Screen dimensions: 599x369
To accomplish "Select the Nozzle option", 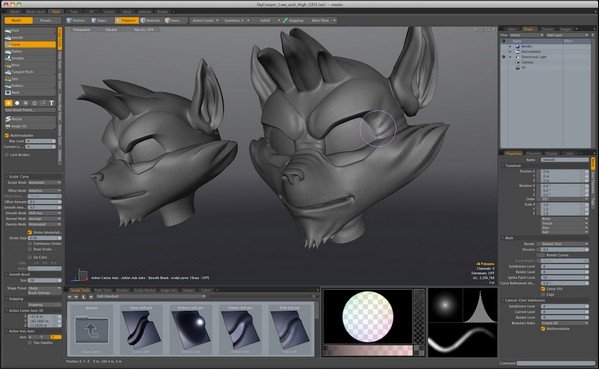I will tap(30, 119).
